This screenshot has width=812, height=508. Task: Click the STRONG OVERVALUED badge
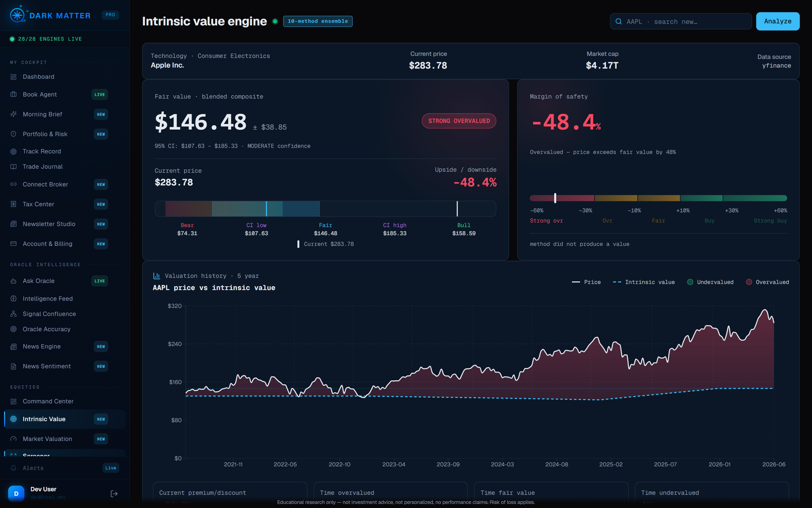459,121
